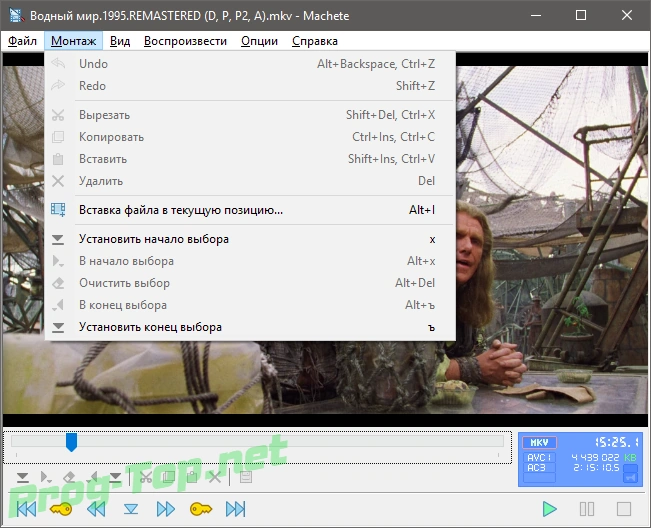651x528 pixels.
Task: Open the Файл menu
Action: point(22,41)
